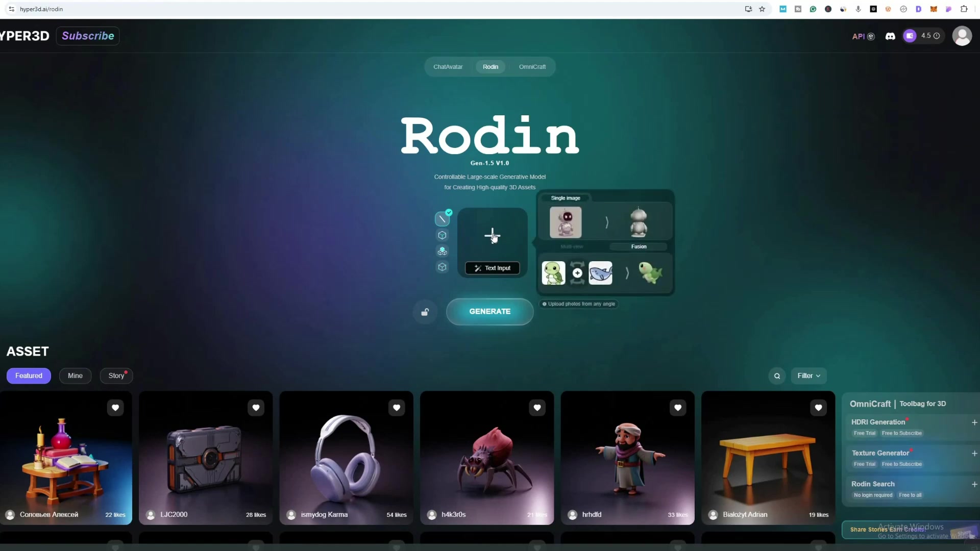Click the globe icon beside the API label
The height and width of the screenshot is (551, 980).
(x=872, y=36)
